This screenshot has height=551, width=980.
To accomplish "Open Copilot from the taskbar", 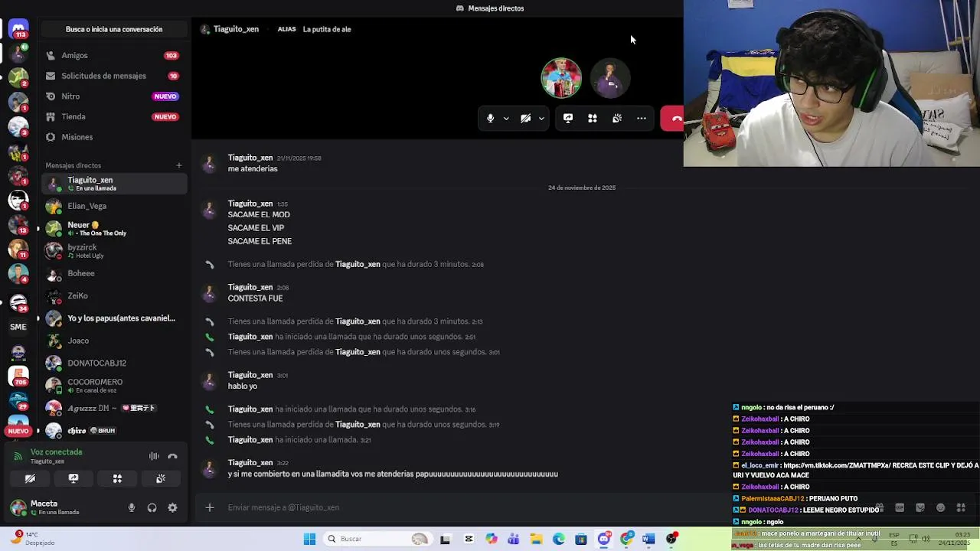I will click(491, 540).
